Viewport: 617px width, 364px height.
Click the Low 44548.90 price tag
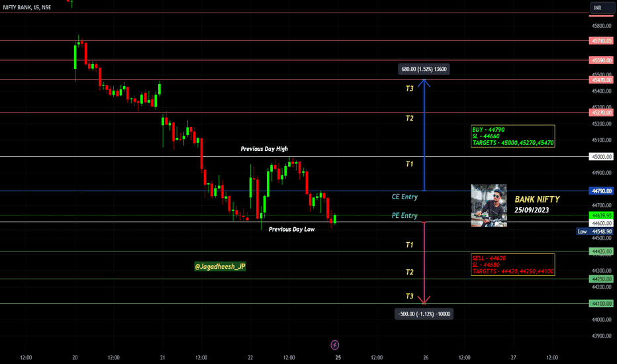click(x=595, y=232)
